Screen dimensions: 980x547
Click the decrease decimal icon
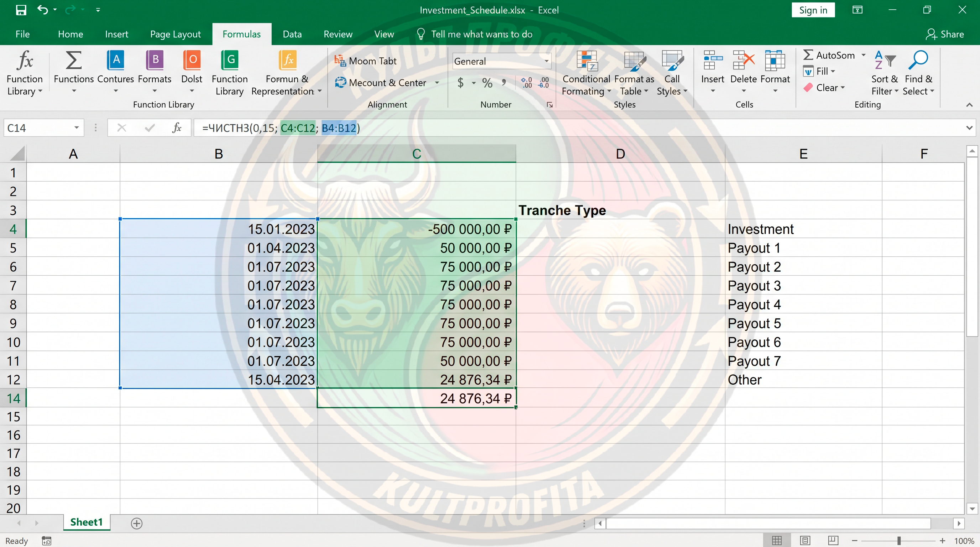(x=544, y=83)
